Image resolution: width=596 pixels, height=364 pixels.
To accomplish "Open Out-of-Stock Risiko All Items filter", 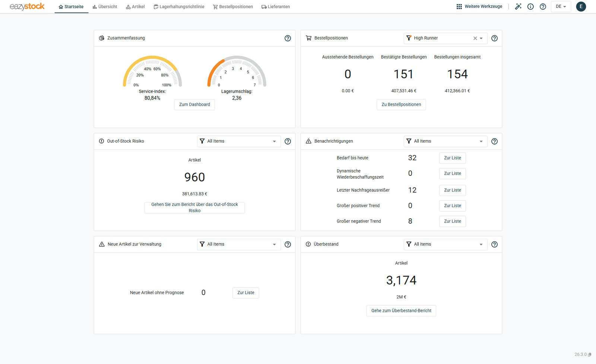I will click(239, 141).
